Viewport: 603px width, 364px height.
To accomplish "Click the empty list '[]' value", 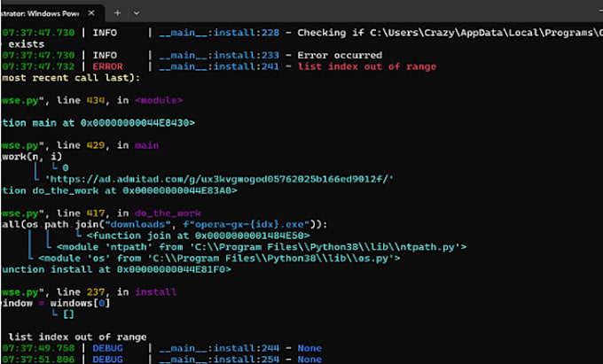I will [68, 314].
